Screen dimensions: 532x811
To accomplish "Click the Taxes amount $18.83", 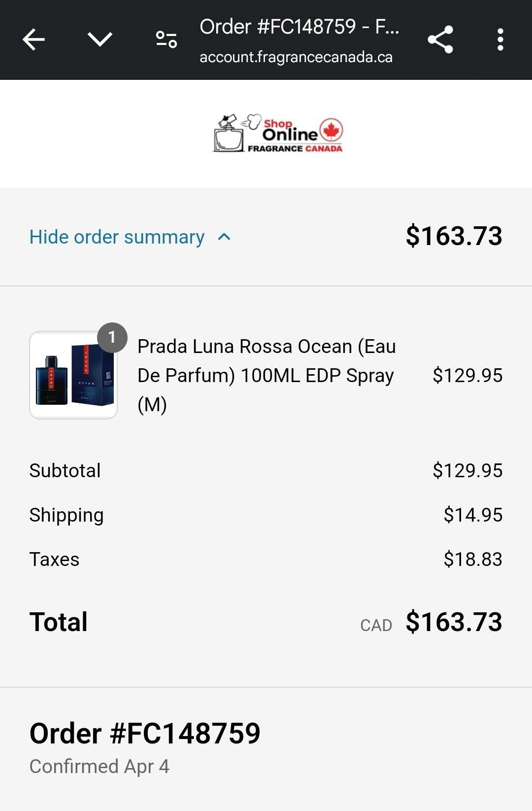I will 472,559.
